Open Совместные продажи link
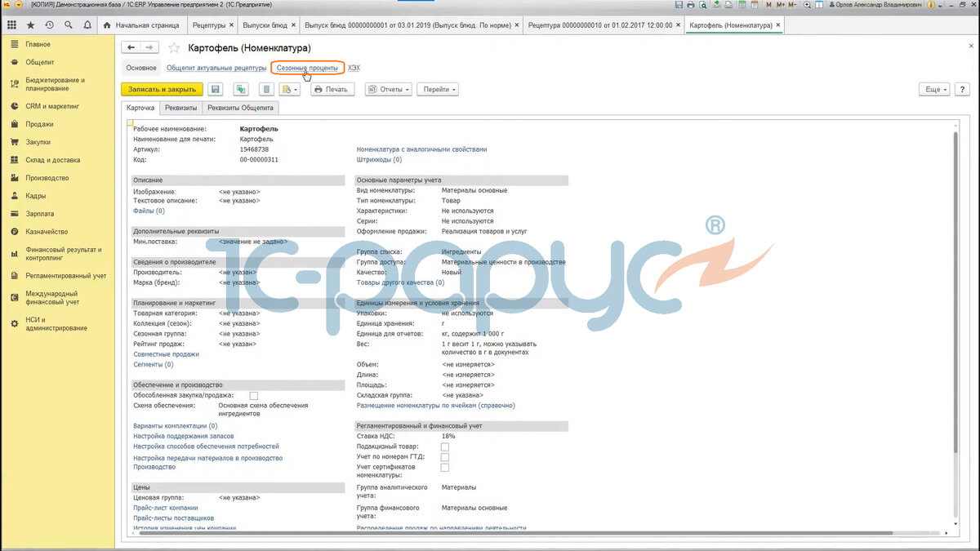 click(166, 354)
